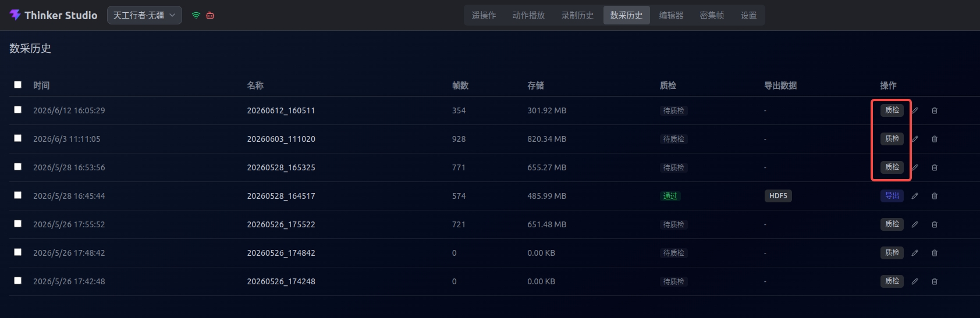
Task: Click the frame count 928
Action: pos(459,139)
